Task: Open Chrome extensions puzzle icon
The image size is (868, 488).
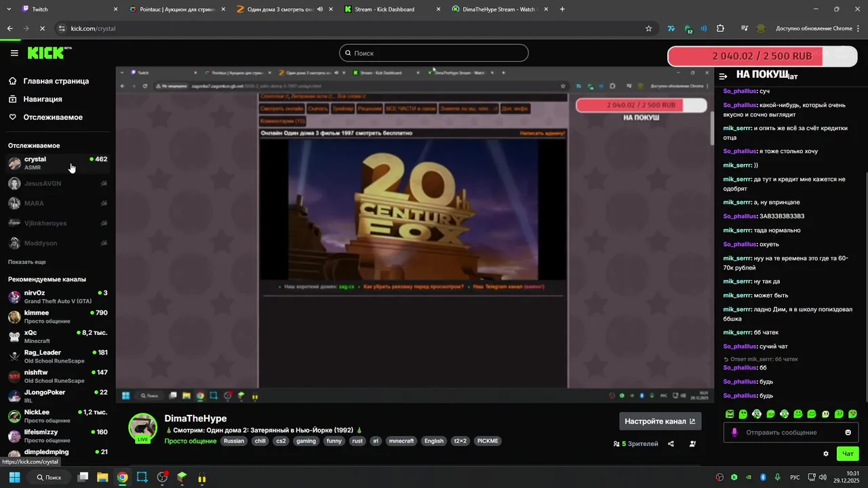Action: 720,28
